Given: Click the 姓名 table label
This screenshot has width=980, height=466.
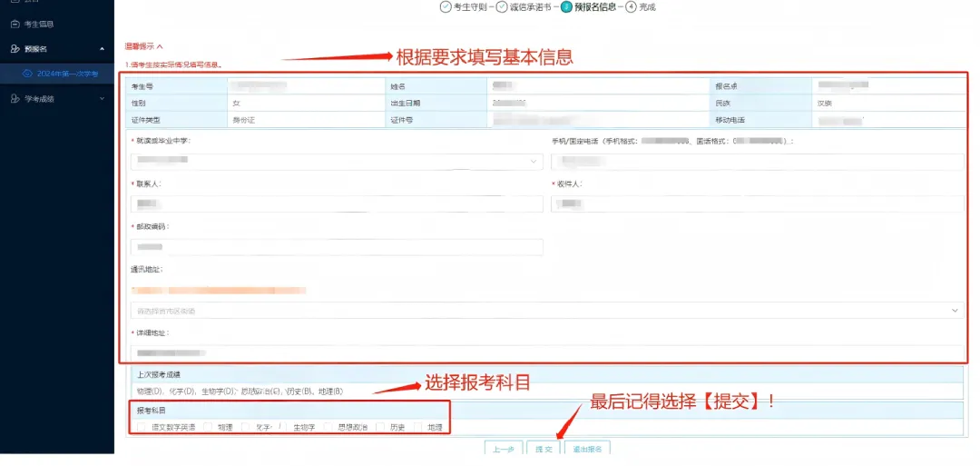Looking at the screenshot, I should coord(398,86).
